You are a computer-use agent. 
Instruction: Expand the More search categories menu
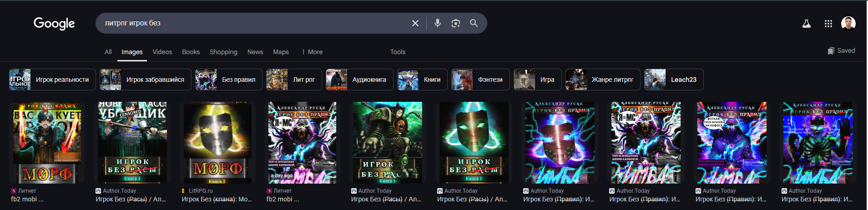[x=312, y=52]
